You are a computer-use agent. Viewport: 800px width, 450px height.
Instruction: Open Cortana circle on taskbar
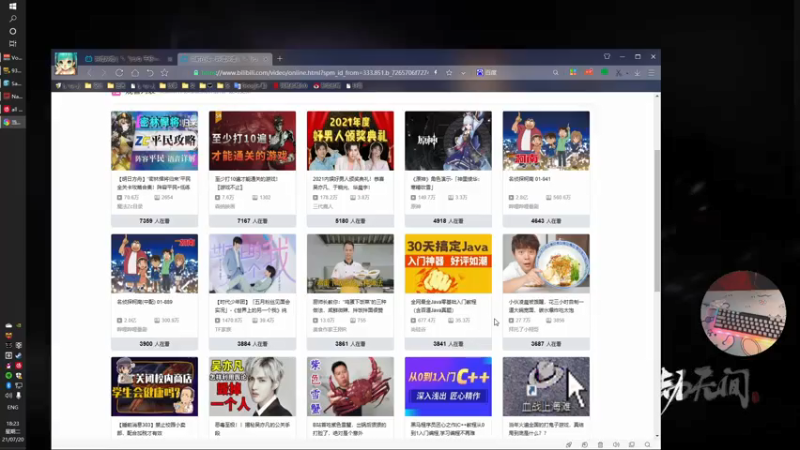pyautogui.click(x=13, y=31)
